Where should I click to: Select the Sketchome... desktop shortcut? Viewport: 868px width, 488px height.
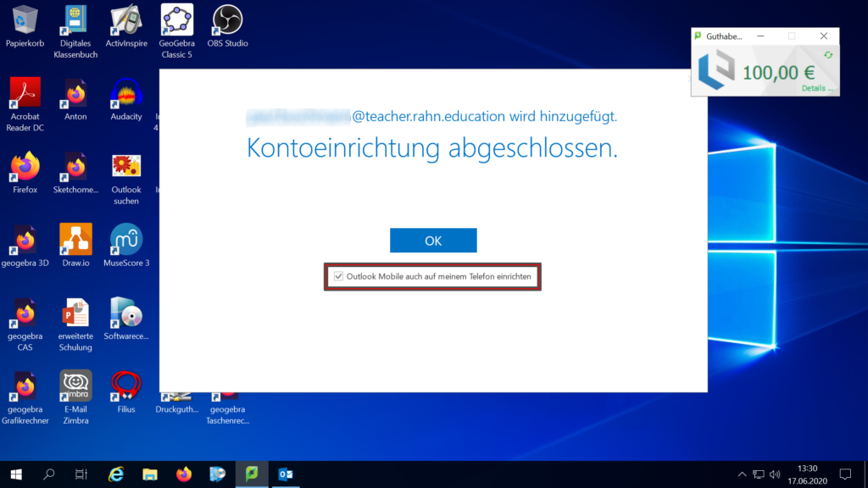click(x=75, y=172)
